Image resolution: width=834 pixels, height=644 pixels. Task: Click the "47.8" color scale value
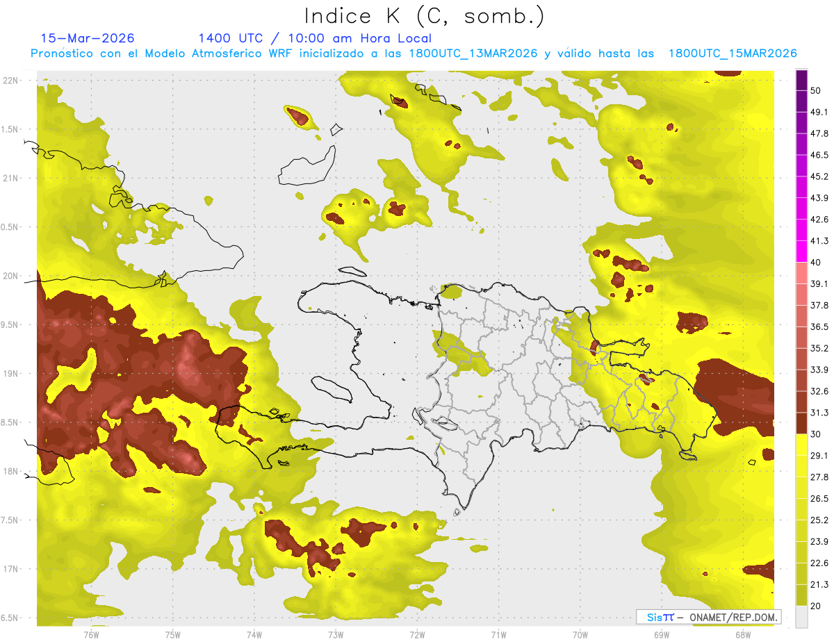(x=819, y=133)
